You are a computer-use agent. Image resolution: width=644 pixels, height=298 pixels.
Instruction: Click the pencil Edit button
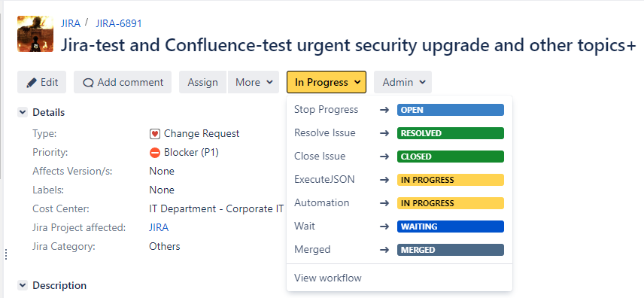42,82
